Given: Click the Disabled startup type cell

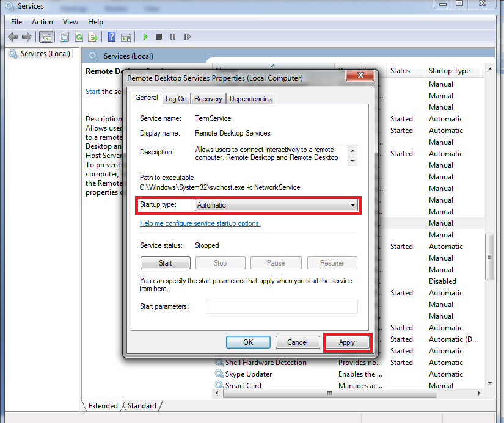Looking at the screenshot, I should (442, 281).
